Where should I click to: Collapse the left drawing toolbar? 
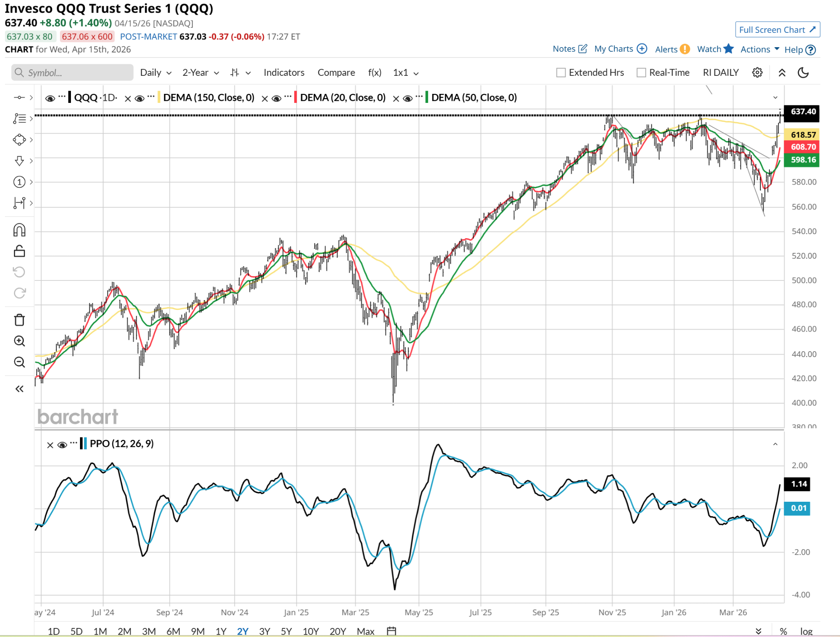tap(19, 389)
